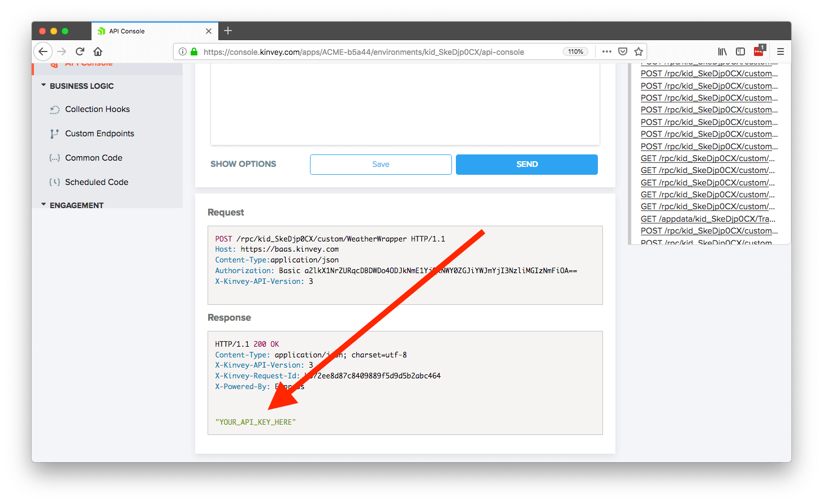Select Scheduled Code in sidebar
Viewport: 823px width, 504px height.
pos(97,182)
